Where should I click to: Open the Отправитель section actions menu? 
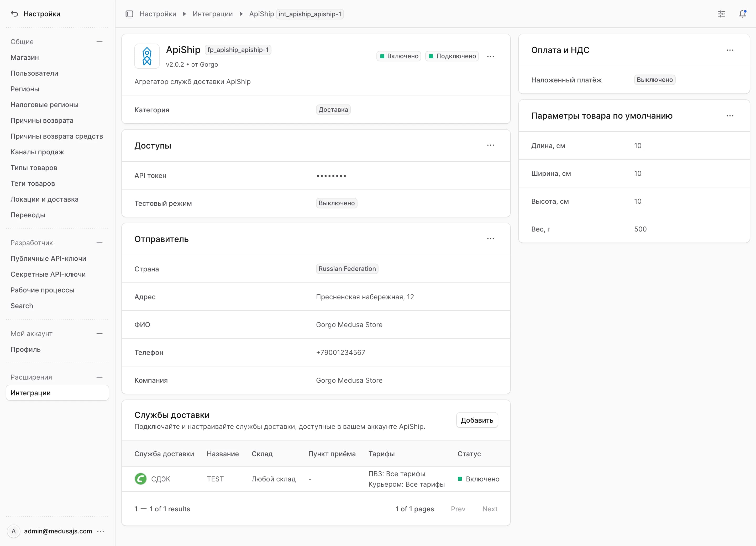pos(490,239)
